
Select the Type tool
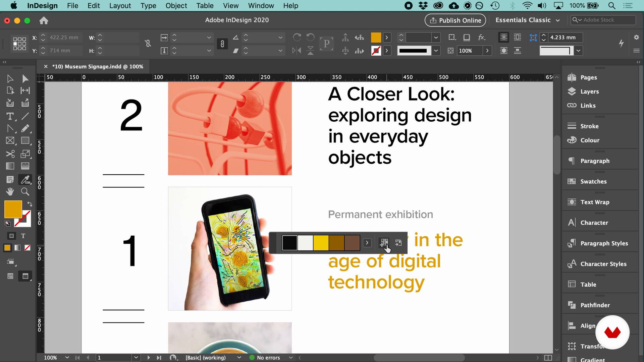10,116
